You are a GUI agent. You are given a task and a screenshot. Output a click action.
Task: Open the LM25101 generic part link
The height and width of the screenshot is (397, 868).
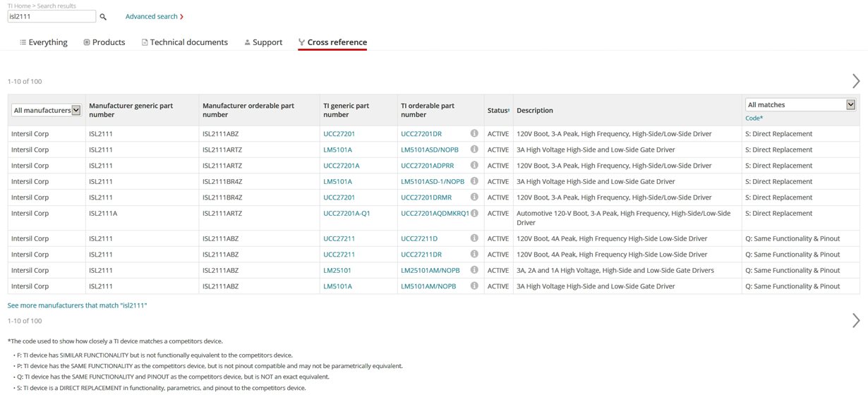(337, 270)
